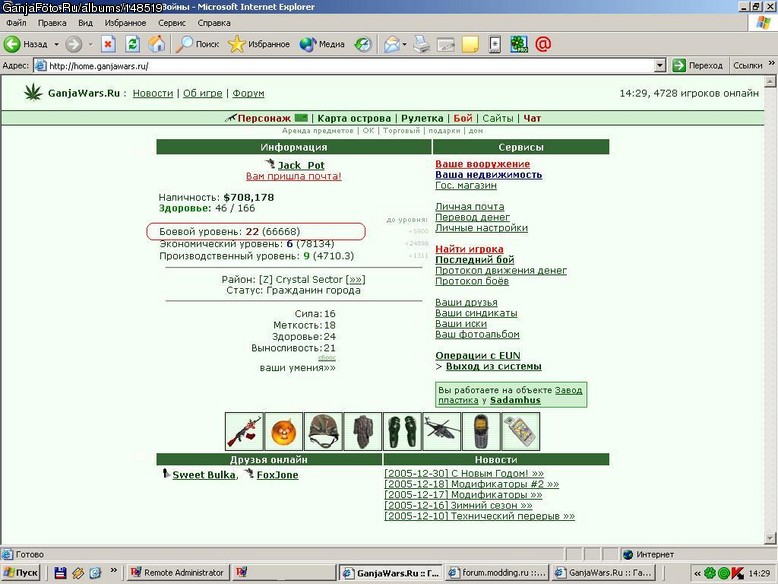The width and height of the screenshot is (778, 584).
Task: Switch to forum.modding.ru taskbar window
Action: pyautogui.click(x=497, y=573)
